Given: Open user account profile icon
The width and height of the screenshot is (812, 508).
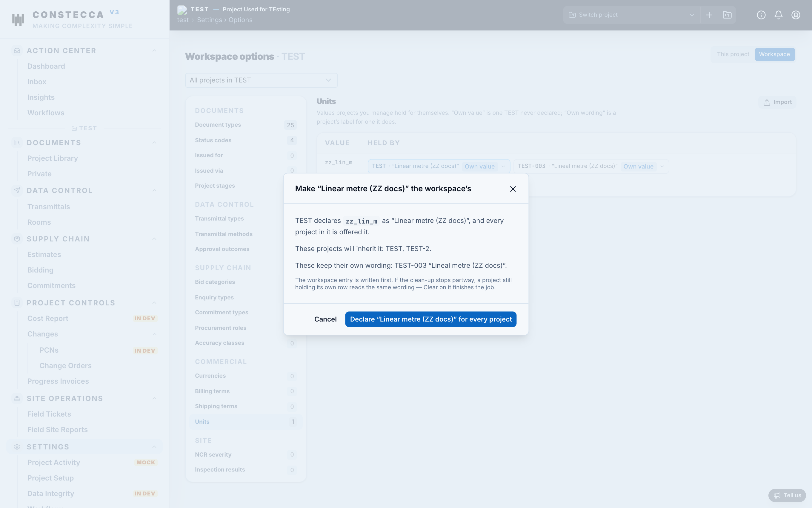Looking at the screenshot, I should tap(796, 15).
